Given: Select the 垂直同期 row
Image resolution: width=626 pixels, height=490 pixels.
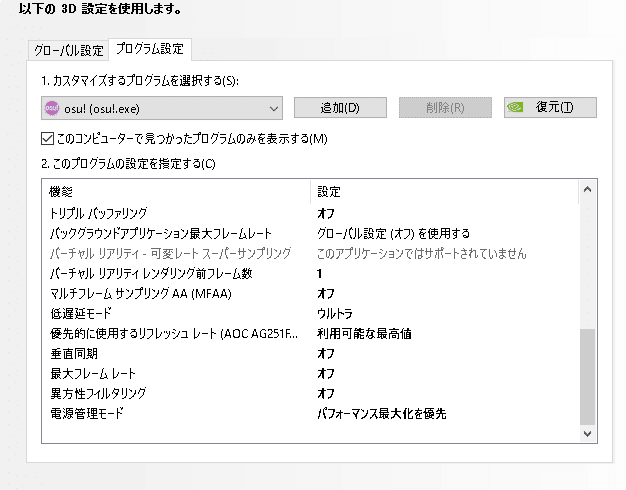Looking at the screenshot, I should point(311,353).
